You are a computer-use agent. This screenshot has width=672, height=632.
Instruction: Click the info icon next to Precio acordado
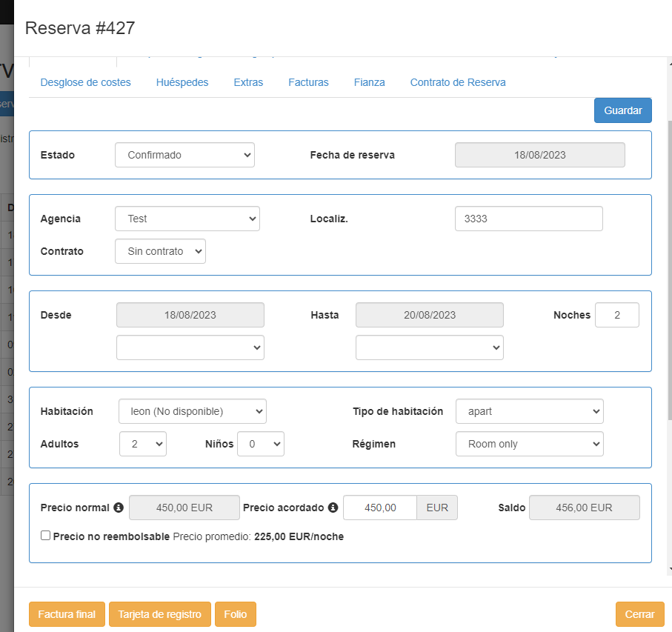tap(333, 508)
